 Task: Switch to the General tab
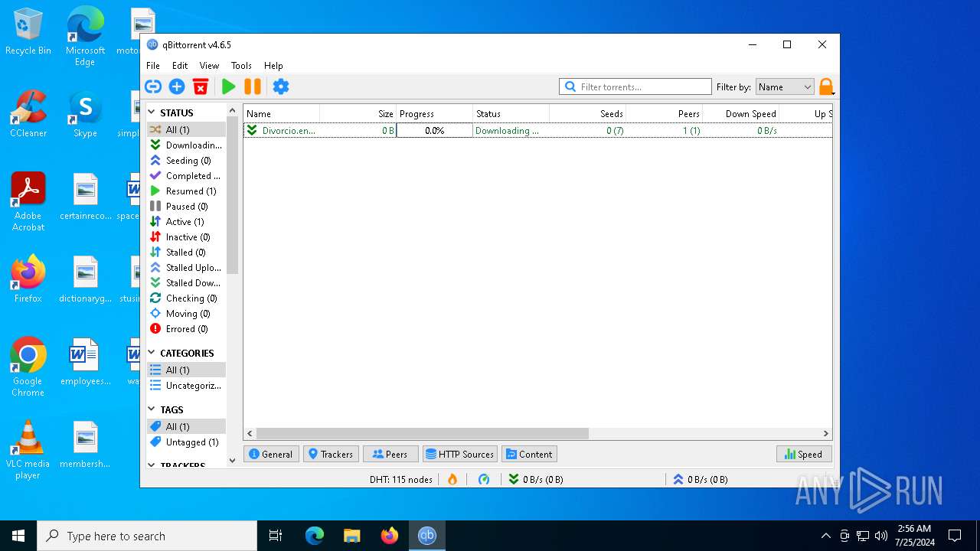pos(271,454)
